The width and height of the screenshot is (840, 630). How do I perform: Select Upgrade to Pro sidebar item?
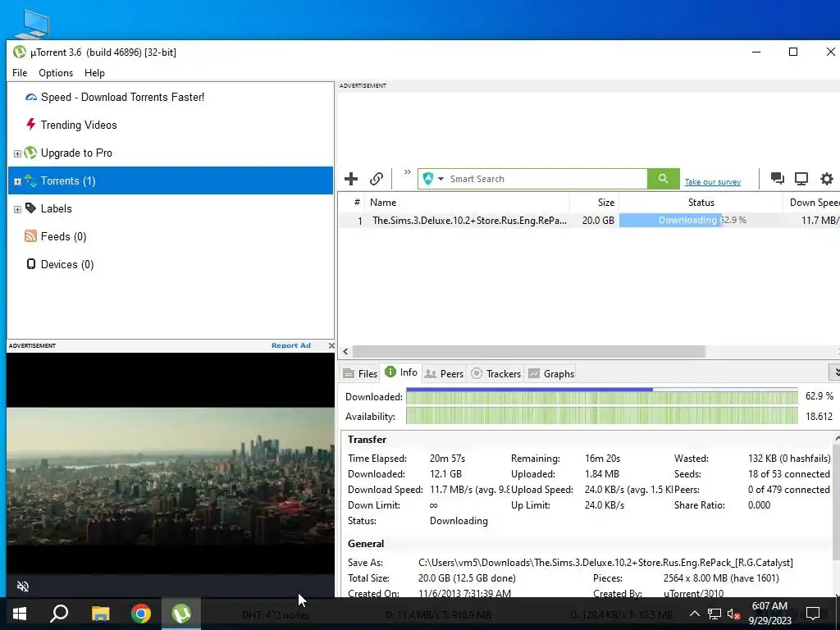click(76, 153)
